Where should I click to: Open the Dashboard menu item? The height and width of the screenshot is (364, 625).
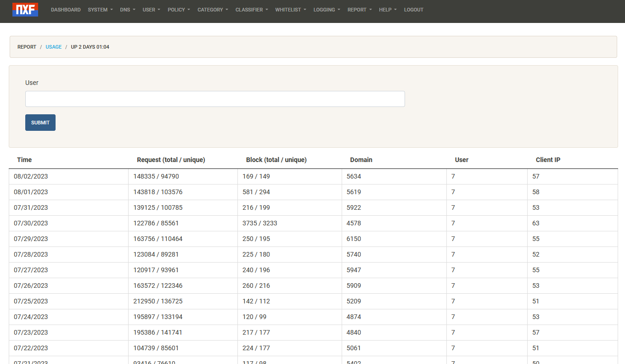coord(66,10)
